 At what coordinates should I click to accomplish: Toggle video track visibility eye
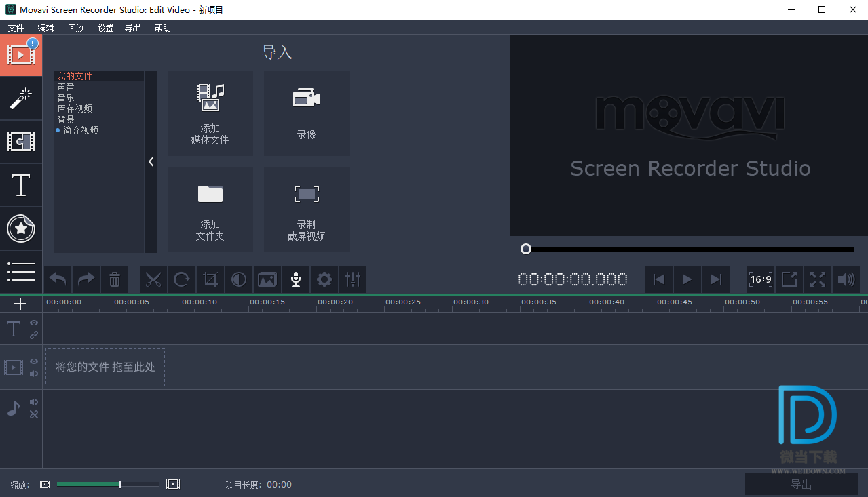coord(34,361)
